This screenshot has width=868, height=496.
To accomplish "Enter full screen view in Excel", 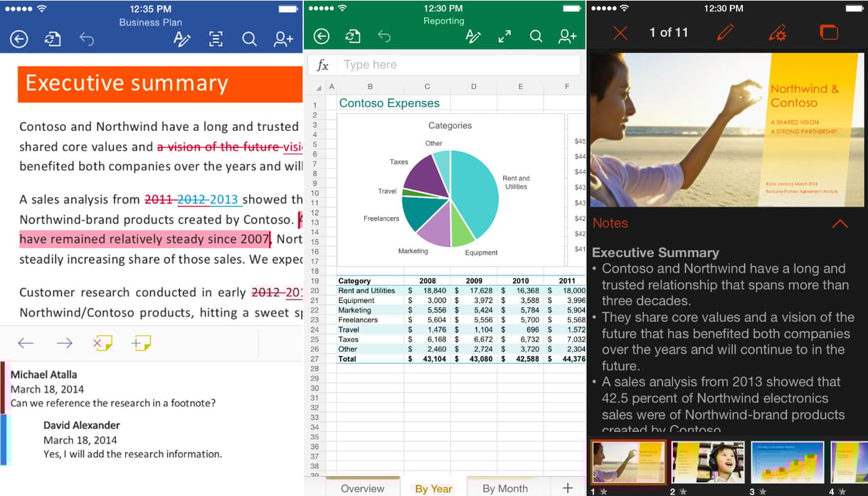I will [504, 36].
